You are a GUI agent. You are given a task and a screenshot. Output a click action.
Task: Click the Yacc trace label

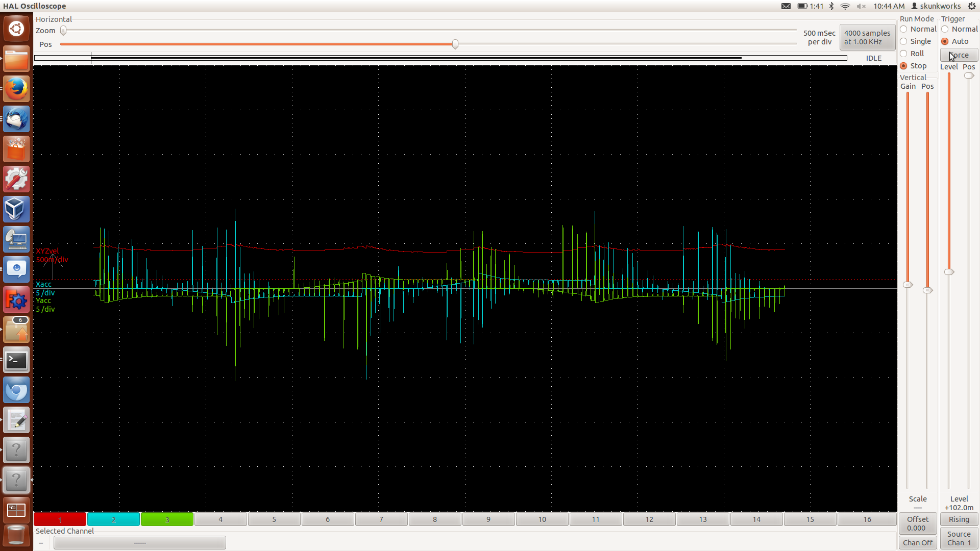[x=43, y=300]
